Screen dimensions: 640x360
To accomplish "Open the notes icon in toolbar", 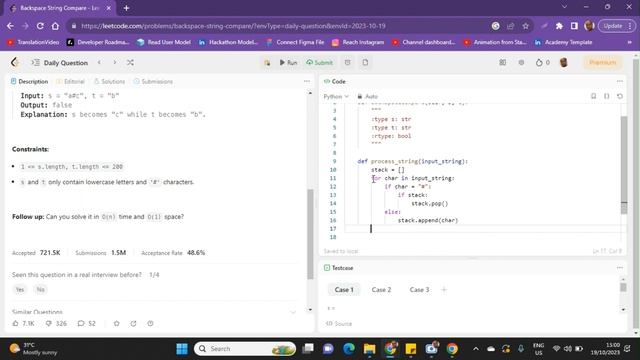I will coord(365,62).
